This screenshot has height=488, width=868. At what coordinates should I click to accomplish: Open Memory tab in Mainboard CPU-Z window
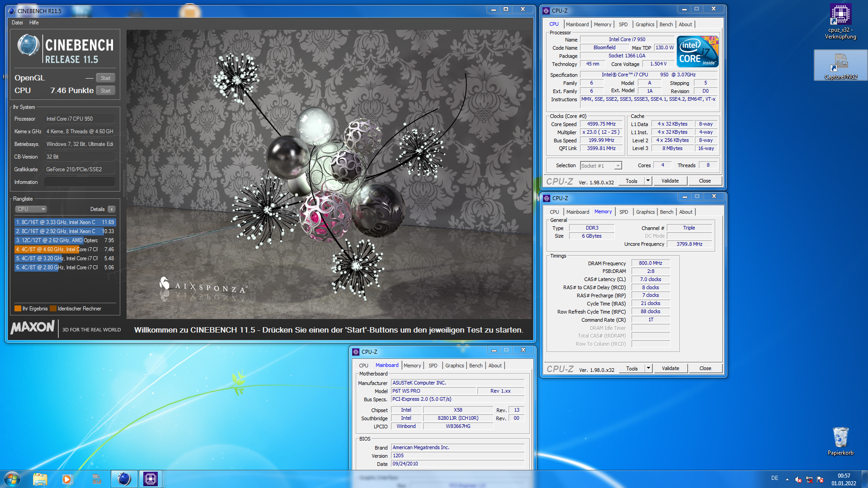[x=412, y=366]
